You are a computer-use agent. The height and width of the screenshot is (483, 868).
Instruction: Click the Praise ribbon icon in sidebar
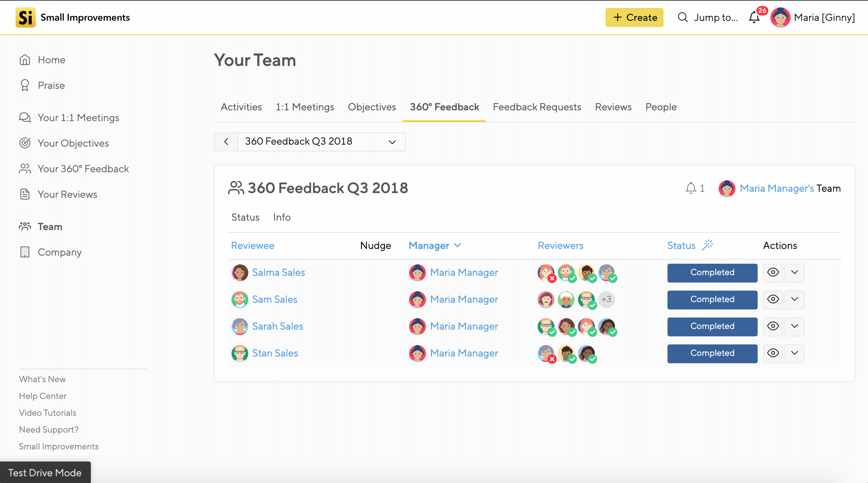(25, 85)
